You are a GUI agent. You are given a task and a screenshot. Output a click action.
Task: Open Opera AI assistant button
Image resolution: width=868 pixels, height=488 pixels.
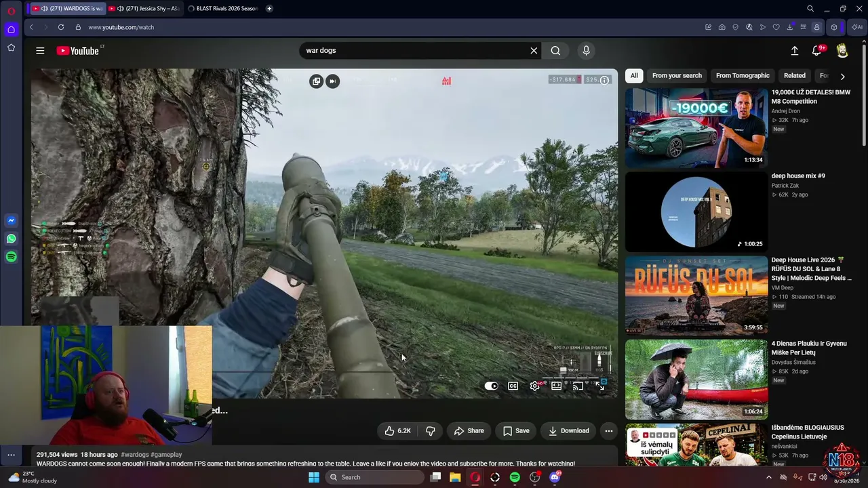857,27
